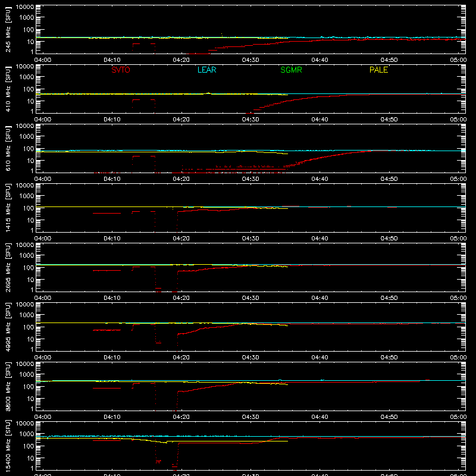Click 04:50 tick label under 2695 MHz plot
The height and width of the screenshot is (476, 476).
[x=389, y=298]
